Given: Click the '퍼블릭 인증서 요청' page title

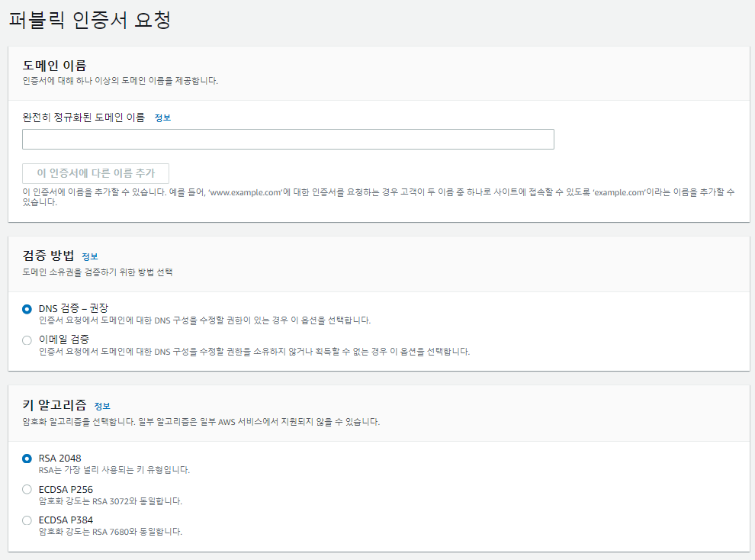Looking at the screenshot, I should pos(90,21).
